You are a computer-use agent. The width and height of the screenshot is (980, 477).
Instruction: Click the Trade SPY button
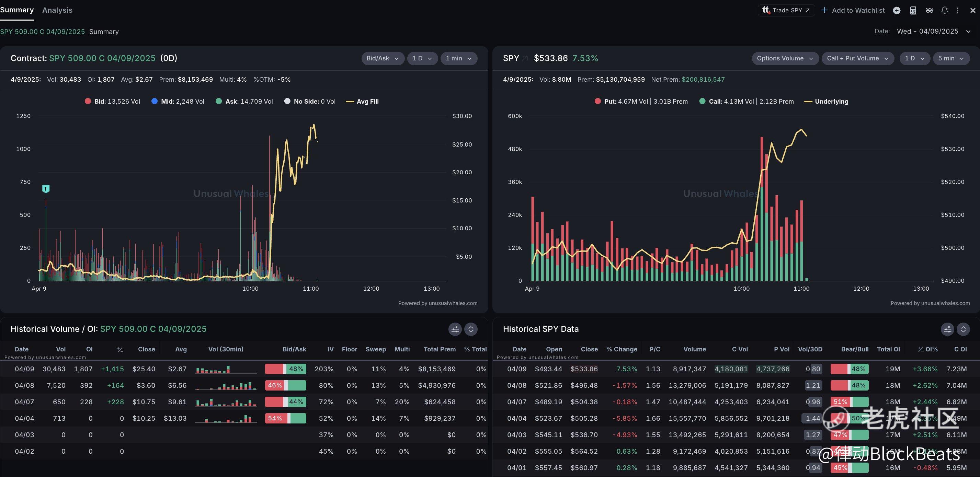[786, 10]
